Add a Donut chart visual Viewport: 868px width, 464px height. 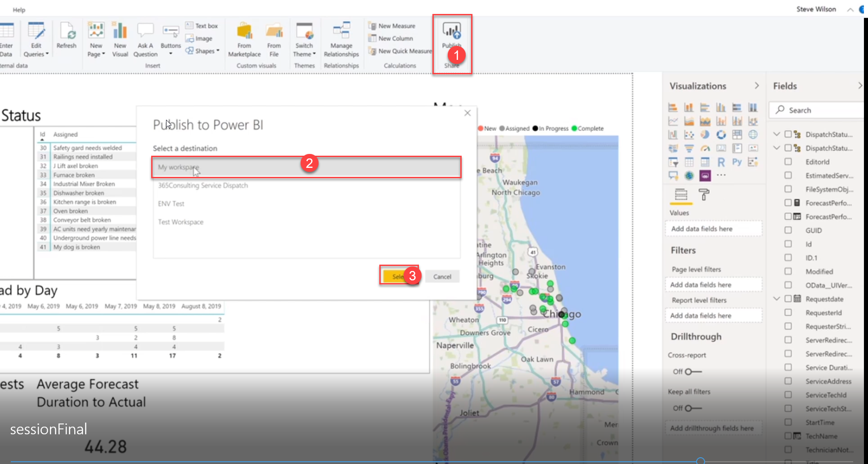click(x=721, y=135)
